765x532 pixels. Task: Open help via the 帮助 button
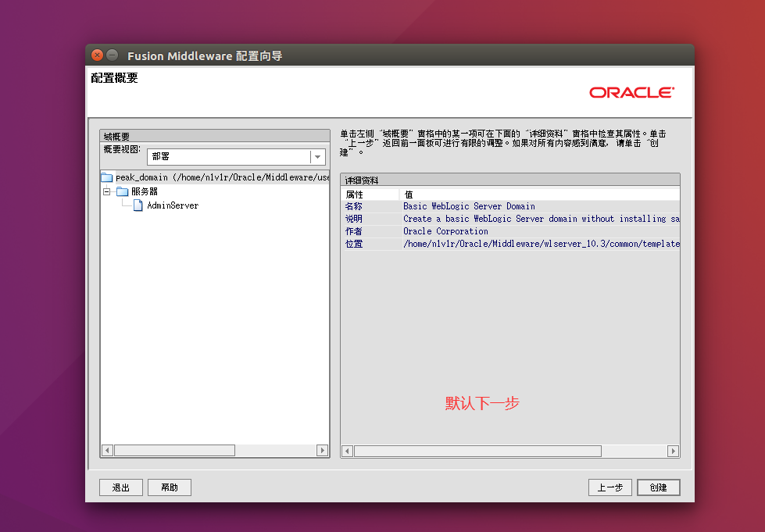click(169, 487)
